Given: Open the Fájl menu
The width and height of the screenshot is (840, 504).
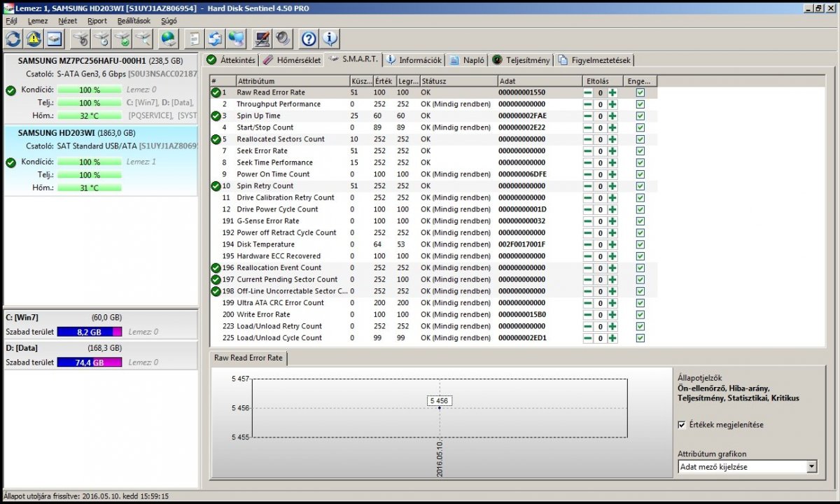Looking at the screenshot, I should tap(11, 21).
